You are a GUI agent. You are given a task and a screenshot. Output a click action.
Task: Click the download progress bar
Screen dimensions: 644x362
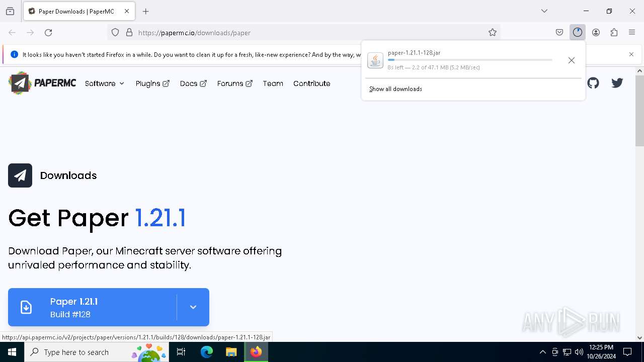pyautogui.click(x=470, y=60)
